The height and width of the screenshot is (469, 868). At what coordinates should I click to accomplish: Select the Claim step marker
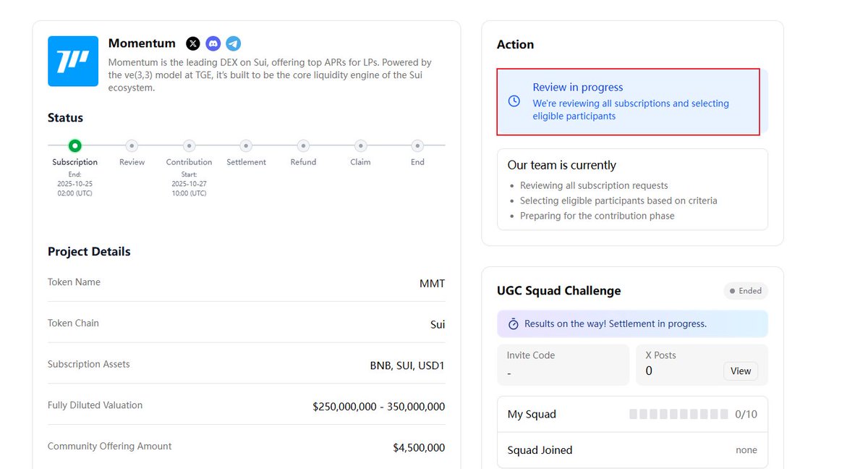(360, 145)
